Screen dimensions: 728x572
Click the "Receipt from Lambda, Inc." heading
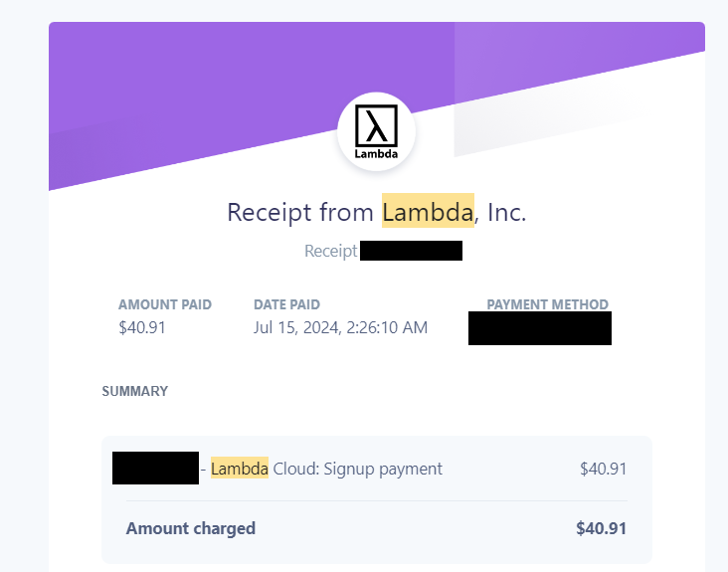(x=376, y=212)
